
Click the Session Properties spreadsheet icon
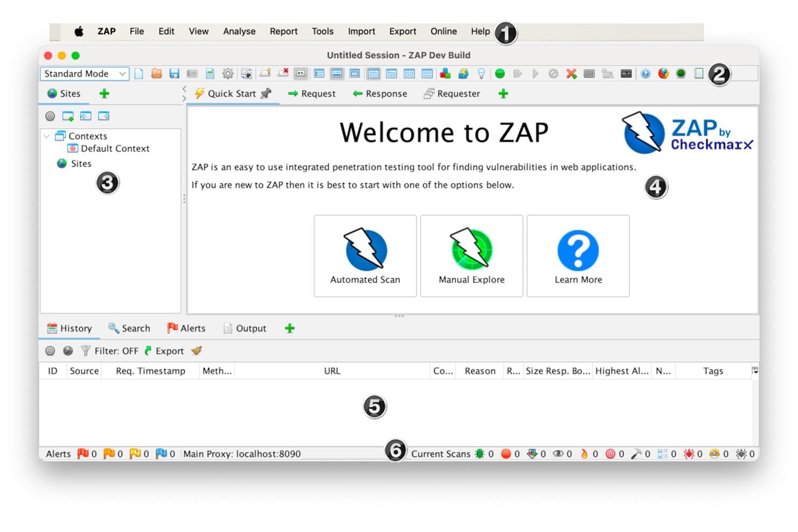[210, 74]
